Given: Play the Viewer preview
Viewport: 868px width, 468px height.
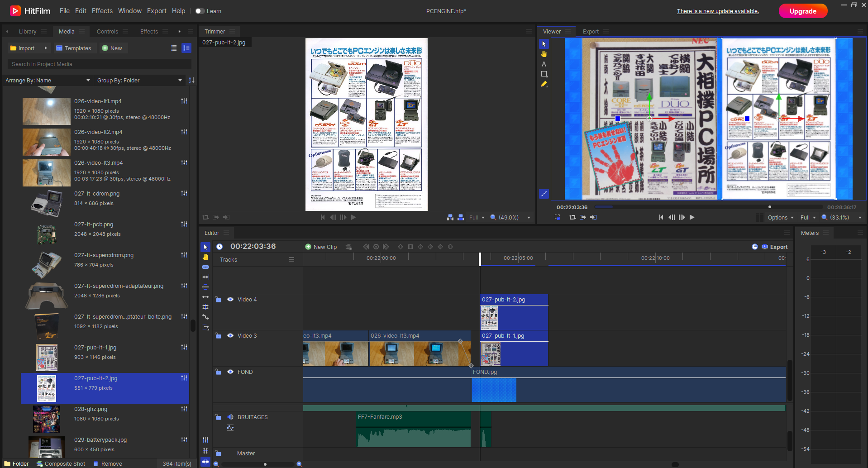Looking at the screenshot, I should pyautogui.click(x=692, y=217).
